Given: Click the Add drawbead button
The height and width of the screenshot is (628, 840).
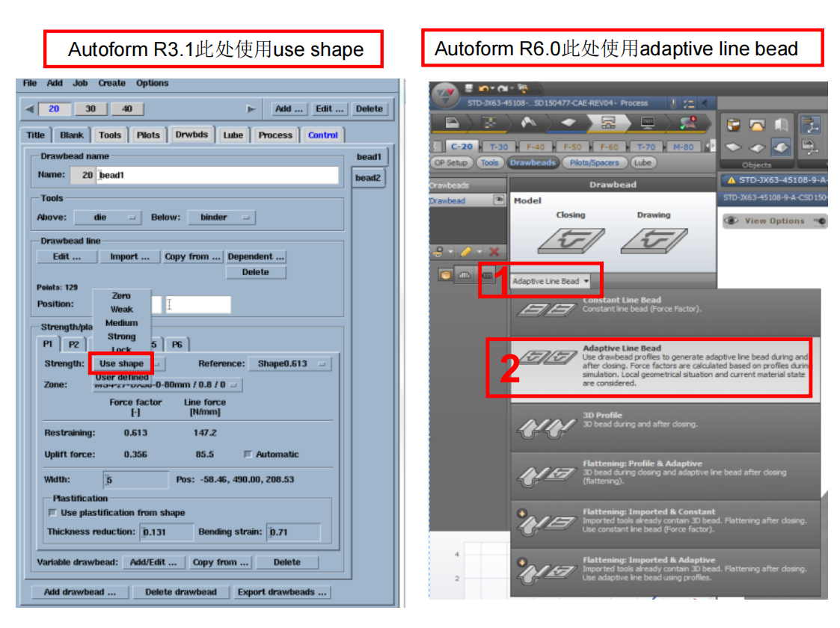Looking at the screenshot, I should [79, 592].
